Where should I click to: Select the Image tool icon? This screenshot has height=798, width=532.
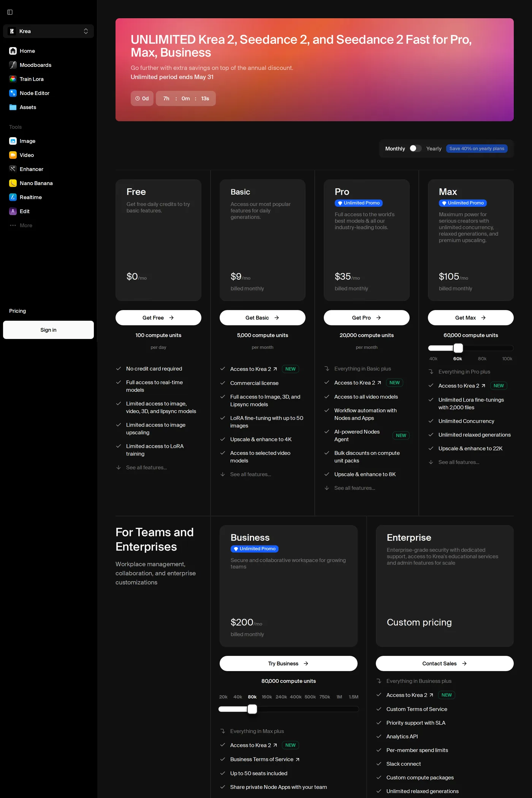(13, 141)
